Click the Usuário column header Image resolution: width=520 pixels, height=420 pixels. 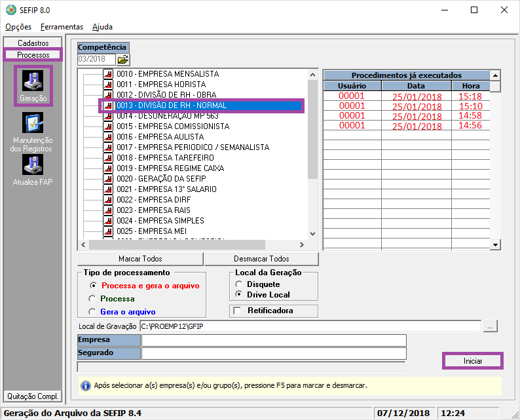352,86
